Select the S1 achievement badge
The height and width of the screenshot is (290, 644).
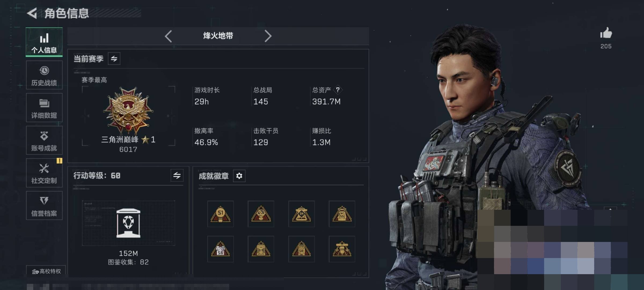pyautogui.click(x=220, y=214)
